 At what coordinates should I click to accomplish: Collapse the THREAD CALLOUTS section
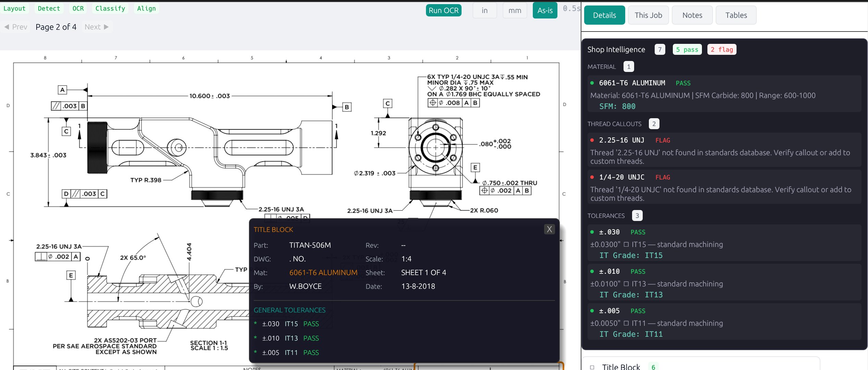(615, 124)
